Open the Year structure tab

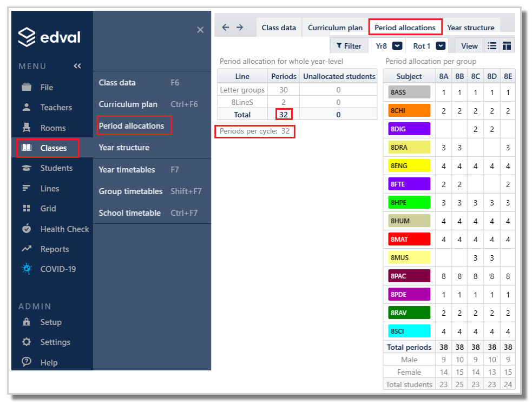[x=471, y=28]
